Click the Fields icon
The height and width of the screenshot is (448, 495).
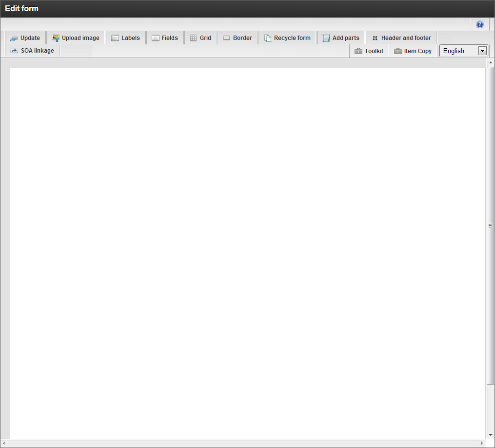pyautogui.click(x=155, y=38)
